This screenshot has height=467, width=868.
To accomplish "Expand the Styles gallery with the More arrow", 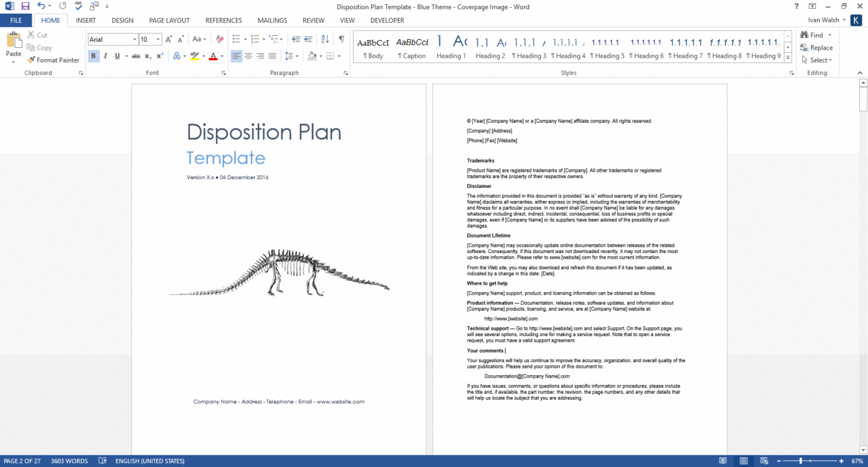I will point(787,58).
